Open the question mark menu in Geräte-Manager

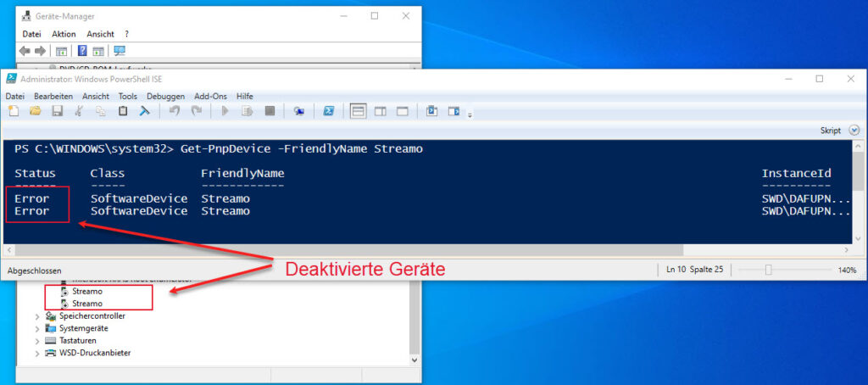pos(127,34)
